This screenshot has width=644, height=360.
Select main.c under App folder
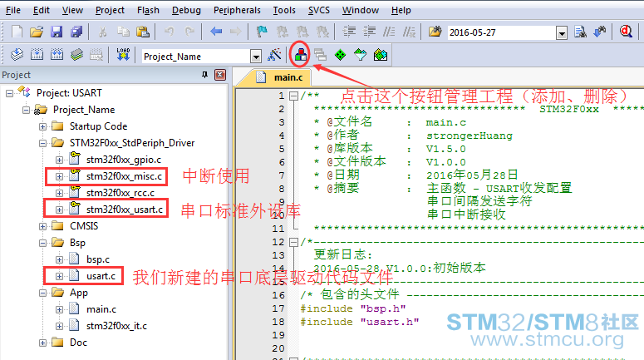pos(101,309)
